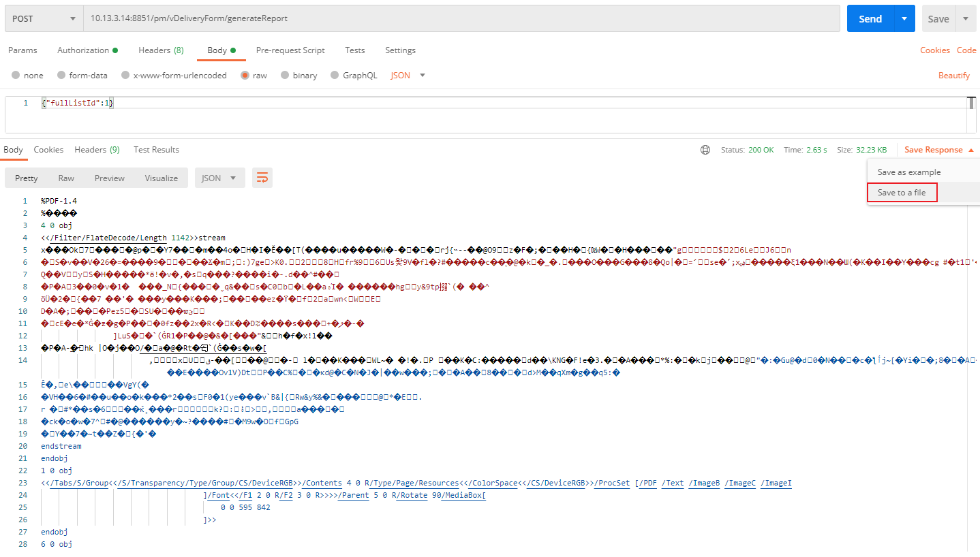Set request body type to none

tap(27, 75)
